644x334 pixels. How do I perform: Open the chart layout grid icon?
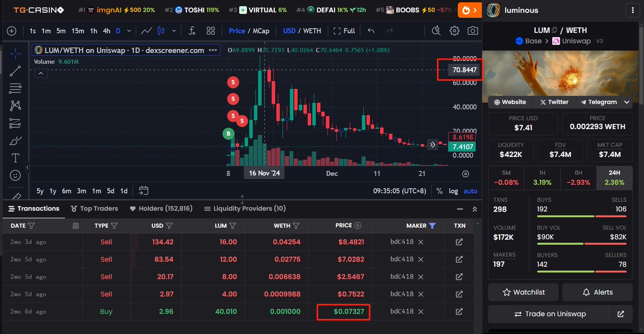click(x=210, y=31)
